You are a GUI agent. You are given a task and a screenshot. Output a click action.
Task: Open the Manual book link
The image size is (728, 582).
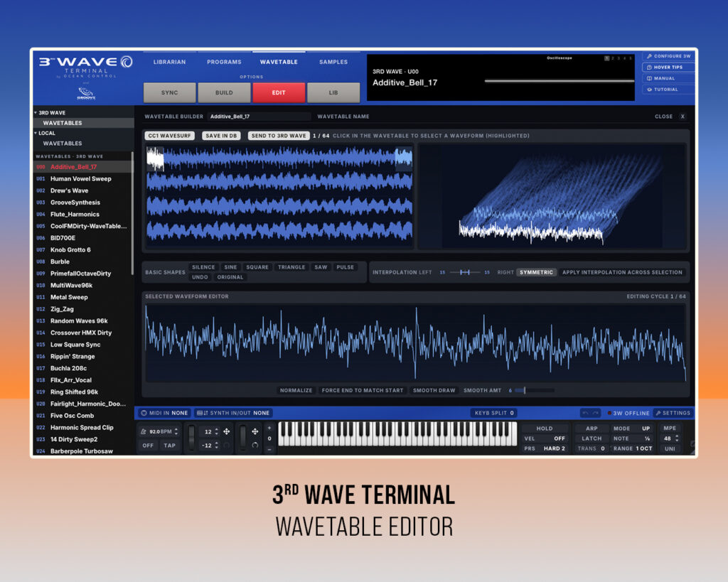point(668,78)
